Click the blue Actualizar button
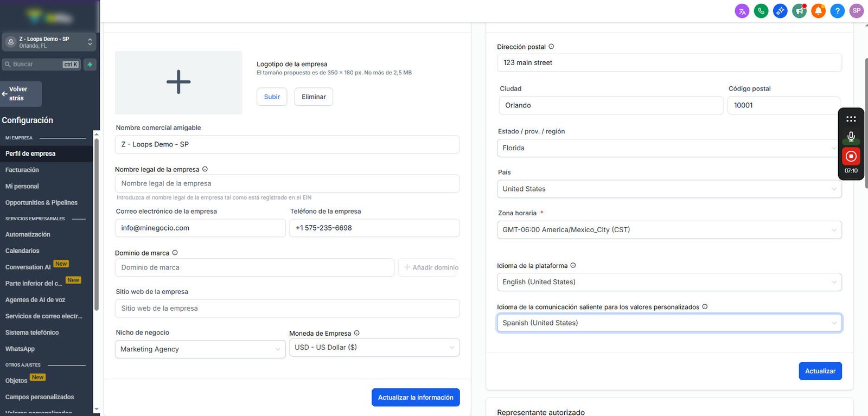 pyautogui.click(x=820, y=371)
